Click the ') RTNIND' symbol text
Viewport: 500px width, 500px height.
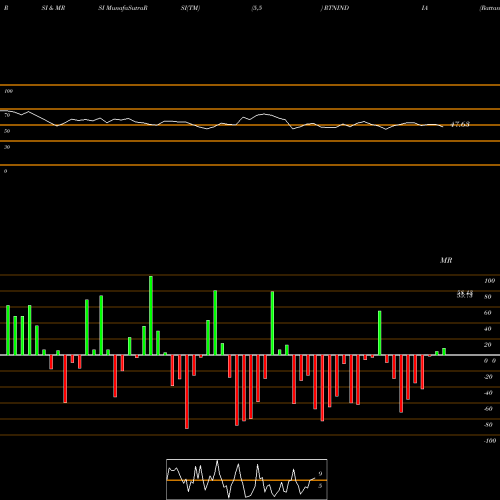click(335, 8)
